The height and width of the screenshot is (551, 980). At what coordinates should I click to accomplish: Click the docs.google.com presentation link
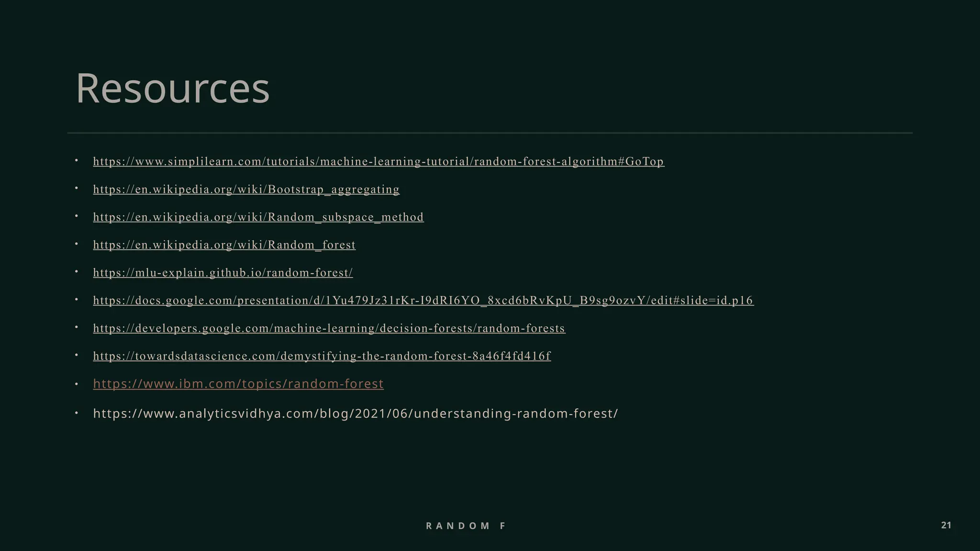423,300
